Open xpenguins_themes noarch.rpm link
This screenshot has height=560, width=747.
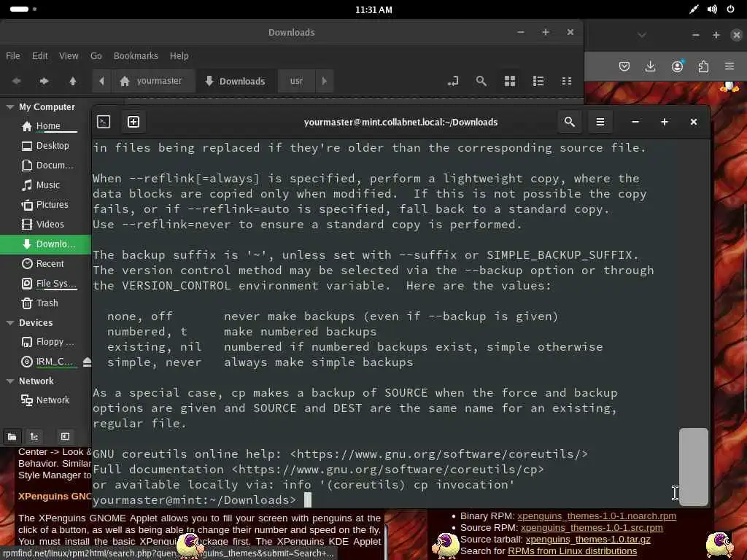[x=597, y=516]
